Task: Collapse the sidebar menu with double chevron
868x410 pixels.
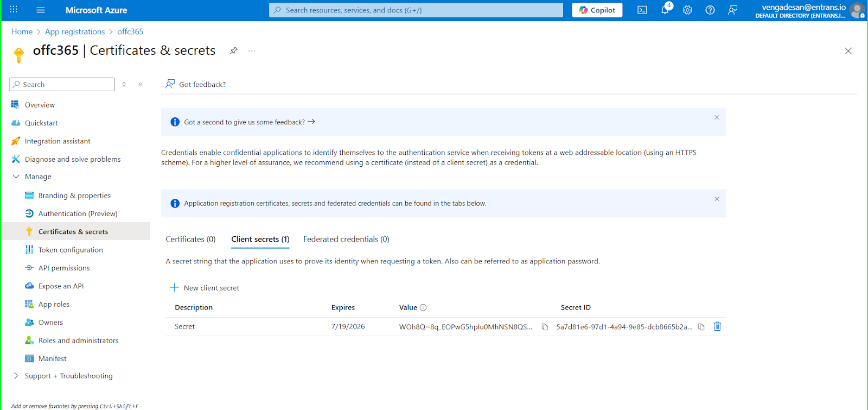Action: point(141,84)
